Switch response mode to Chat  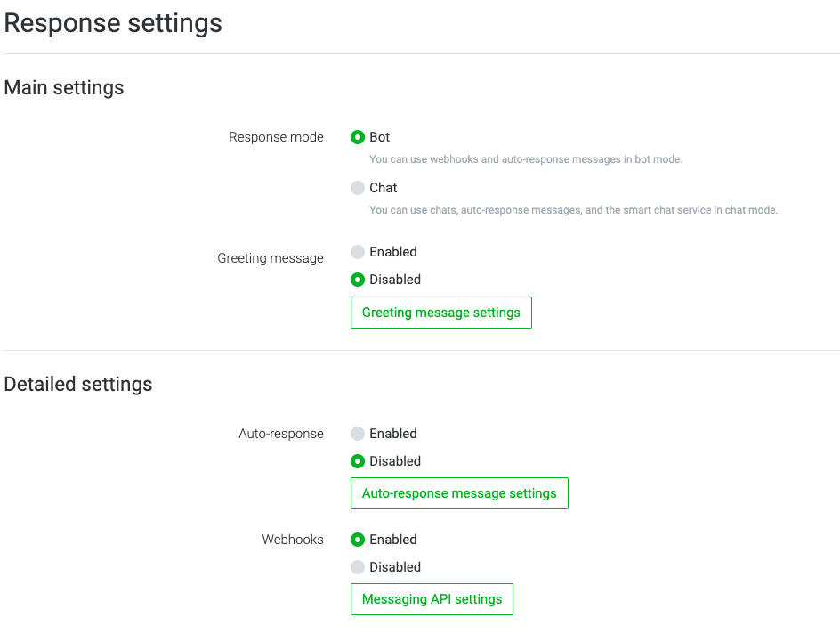click(x=358, y=188)
